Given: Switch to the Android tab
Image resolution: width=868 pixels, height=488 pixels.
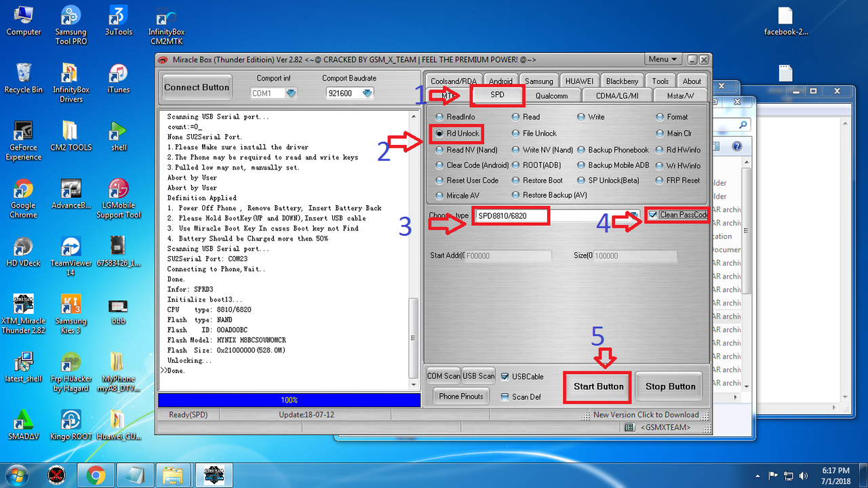Looking at the screenshot, I should click(500, 81).
